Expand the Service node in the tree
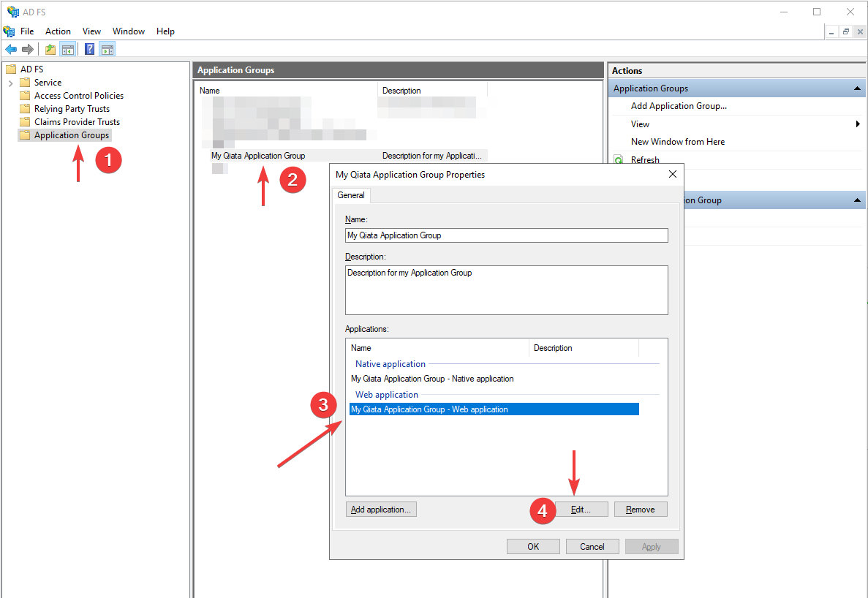The height and width of the screenshot is (598, 868). [x=10, y=82]
